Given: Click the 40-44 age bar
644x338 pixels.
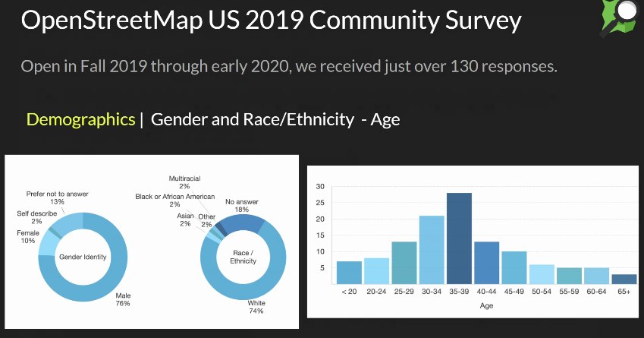Looking at the screenshot, I should (x=487, y=263).
